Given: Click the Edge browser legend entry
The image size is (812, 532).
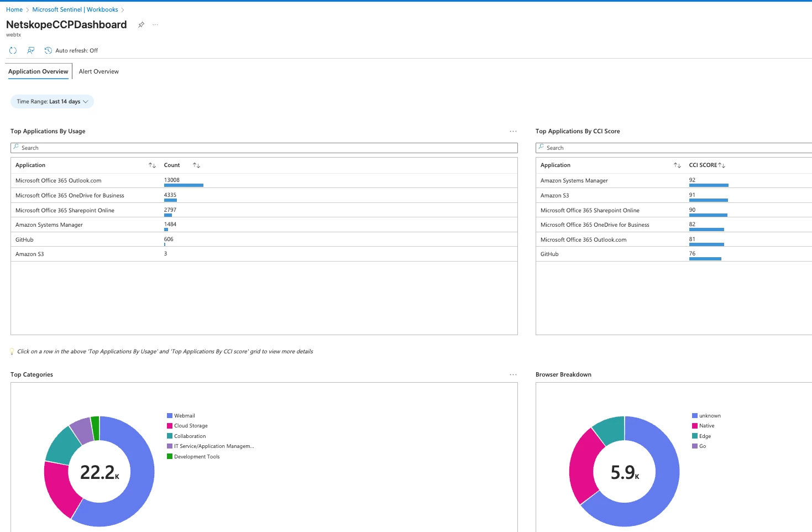Looking at the screenshot, I should [701, 436].
